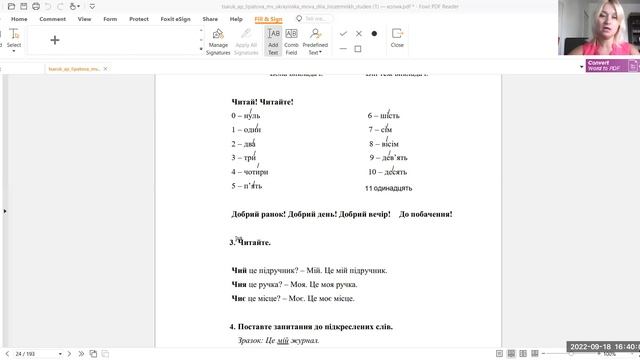640x360 pixels.
Task: Click up arrow of signature gallery
Action: [x=201, y=31]
